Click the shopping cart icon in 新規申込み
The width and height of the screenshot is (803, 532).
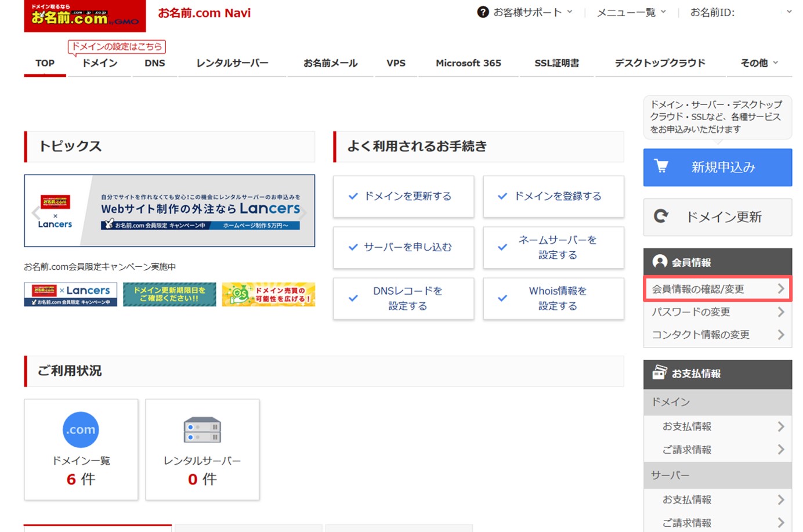(x=661, y=167)
